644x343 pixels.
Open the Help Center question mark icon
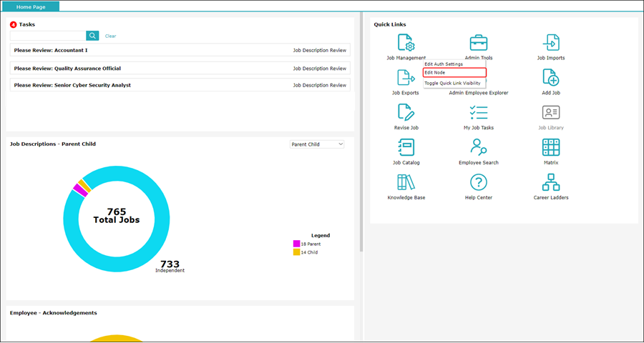point(478,182)
